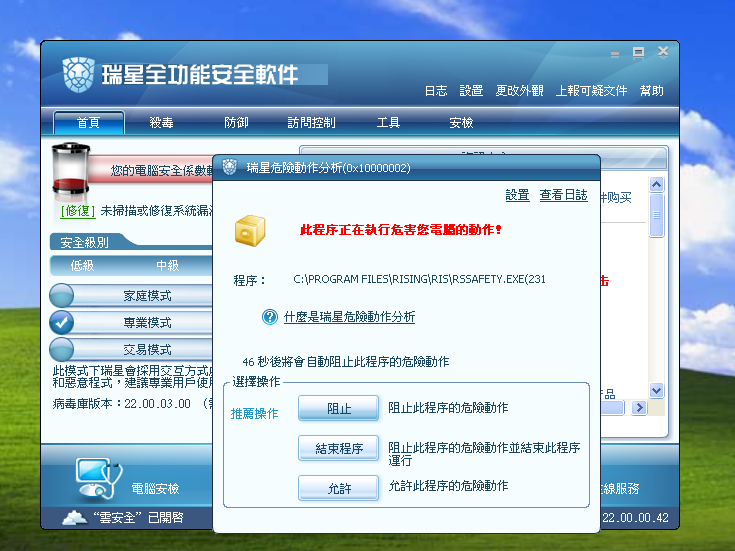The width and height of the screenshot is (735, 551).
Task: Open 什麼是瑞星危險動作分析 help link
Action: tap(349, 317)
